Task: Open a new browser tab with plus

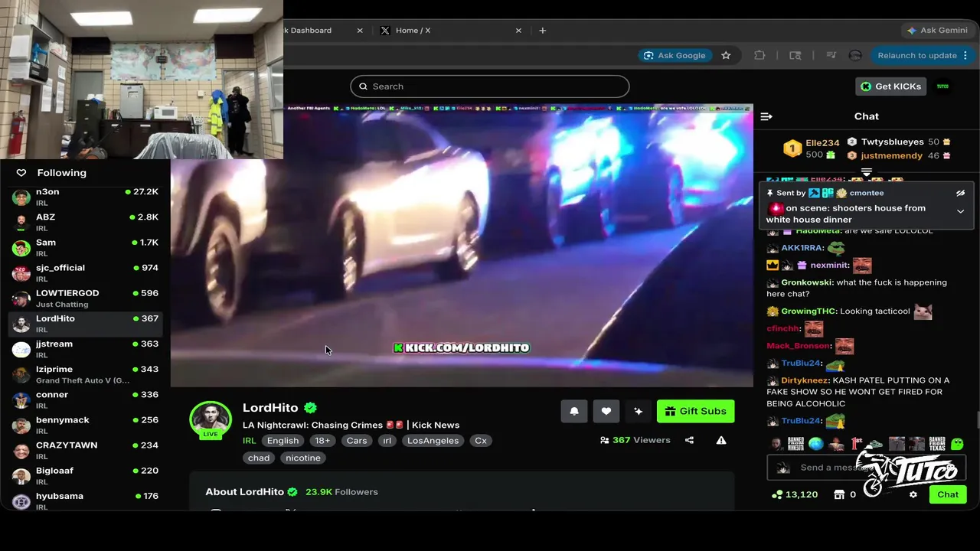Action: tap(543, 31)
